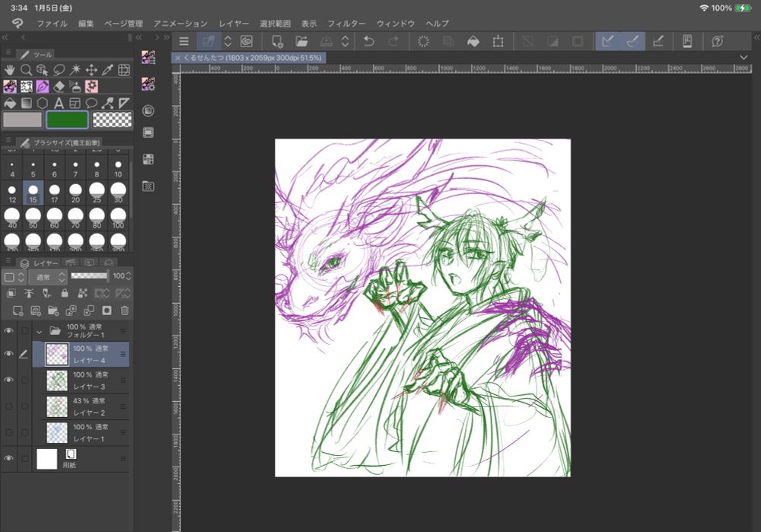761x532 pixels.
Task: Select the Move layer tool
Action: coord(91,70)
